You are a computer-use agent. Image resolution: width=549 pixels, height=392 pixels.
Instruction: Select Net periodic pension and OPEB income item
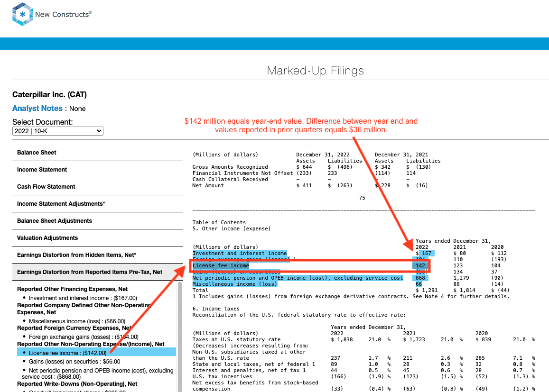pyautogui.click(x=98, y=374)
